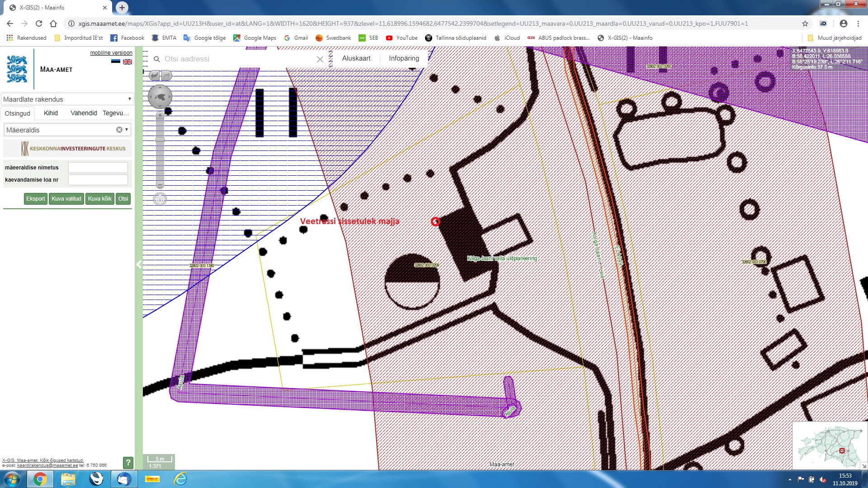Switch to the Kihid tab
Image resolution: width=868 pixels, height=488 pixels.
tap(51, 113)
